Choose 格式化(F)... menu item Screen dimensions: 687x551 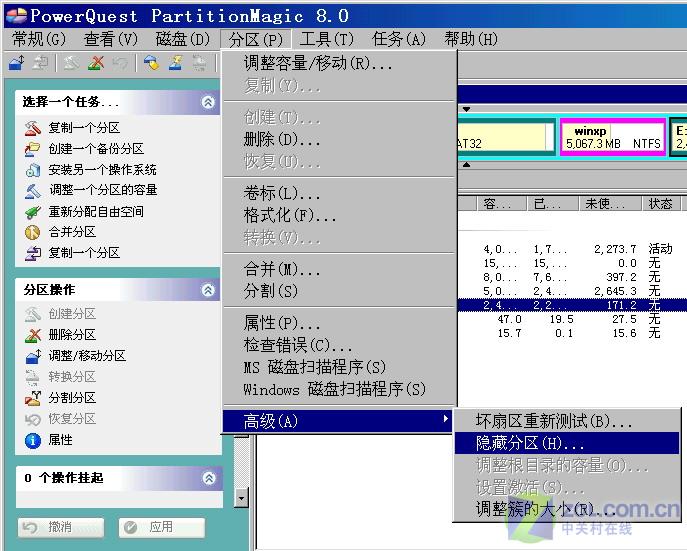pyautogui.click(x=340, y=215)
